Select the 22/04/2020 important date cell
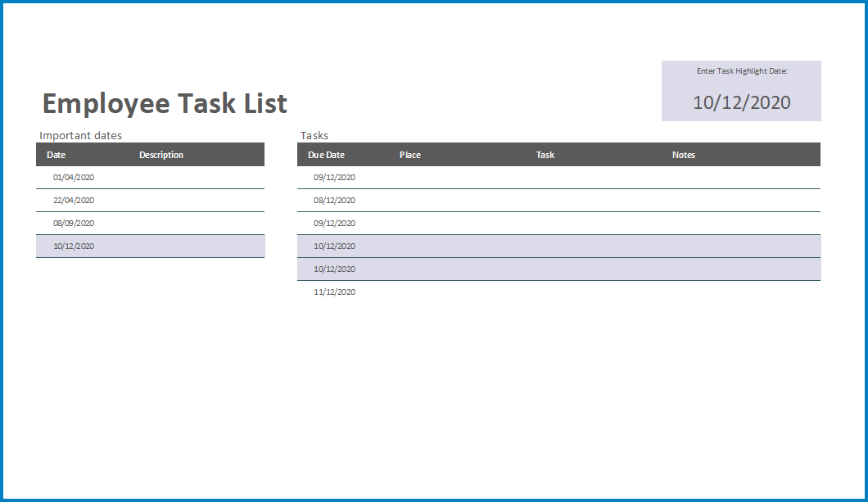Viewport: 868px width, 502px height. point(73,200)
